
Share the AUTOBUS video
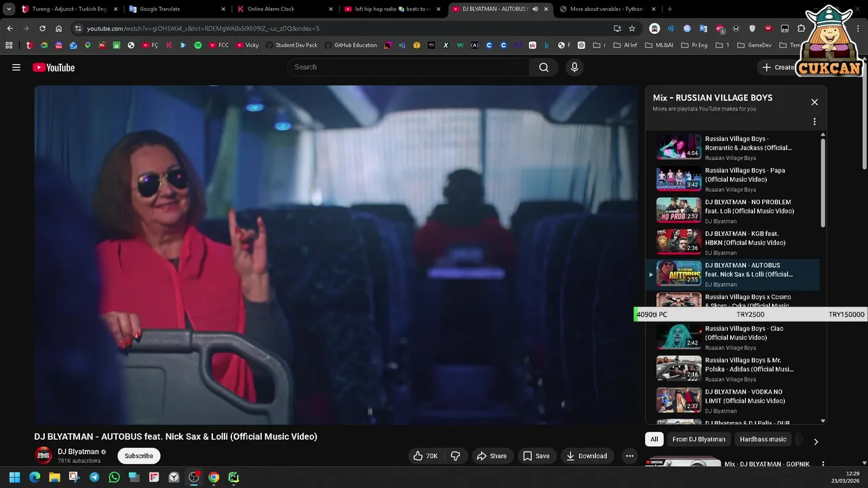click(x=492, y=456)
